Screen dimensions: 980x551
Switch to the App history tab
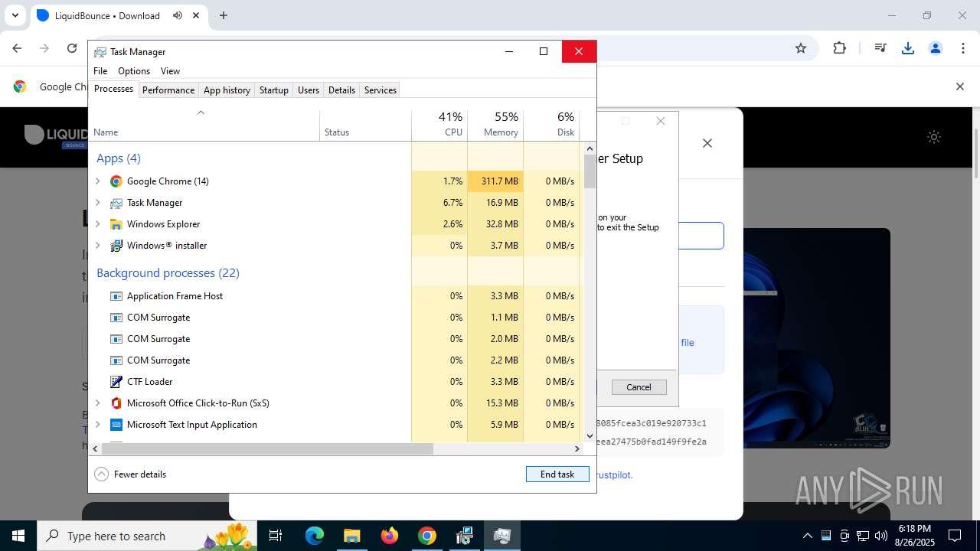227,90
